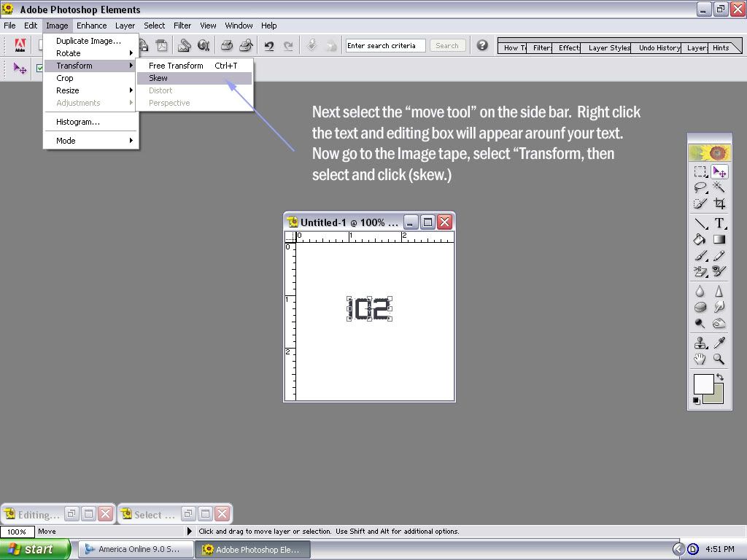The width and height of the screenshot is (747, 560).
Task: Select the Zoom magnifier tool
Action: point(719,359)
